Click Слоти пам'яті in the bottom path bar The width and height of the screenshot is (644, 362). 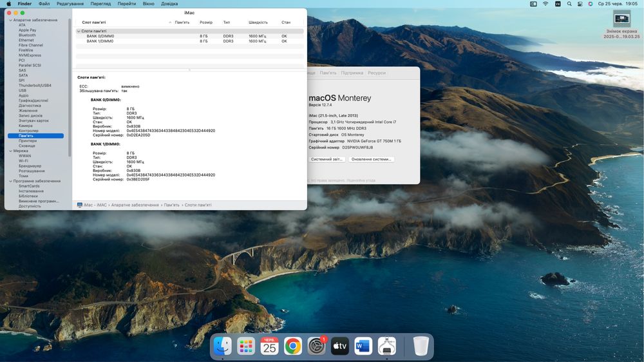(198, 205)
